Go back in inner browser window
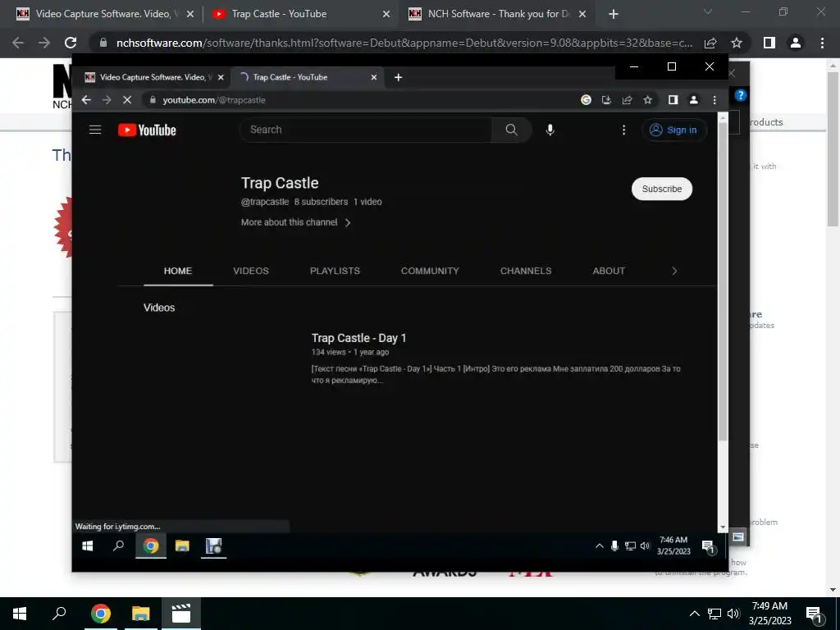This screenshot has height=630, width=840. (86, 100)
